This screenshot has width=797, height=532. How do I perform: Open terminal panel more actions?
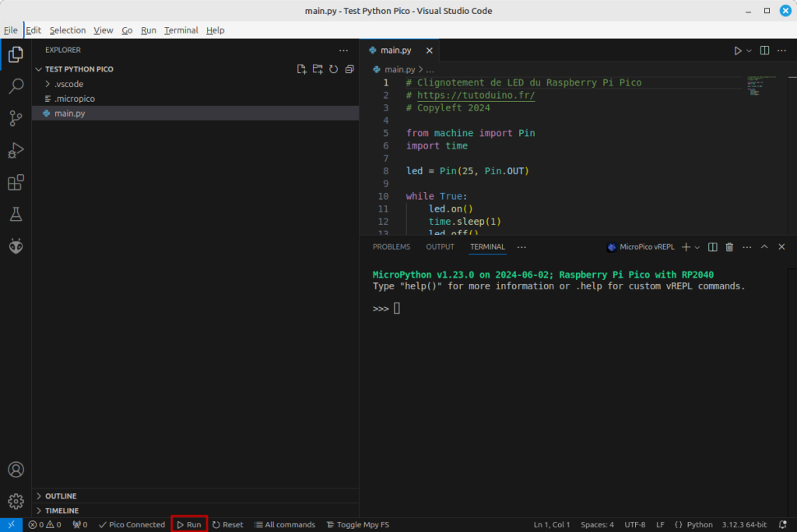tap(746, 247)
